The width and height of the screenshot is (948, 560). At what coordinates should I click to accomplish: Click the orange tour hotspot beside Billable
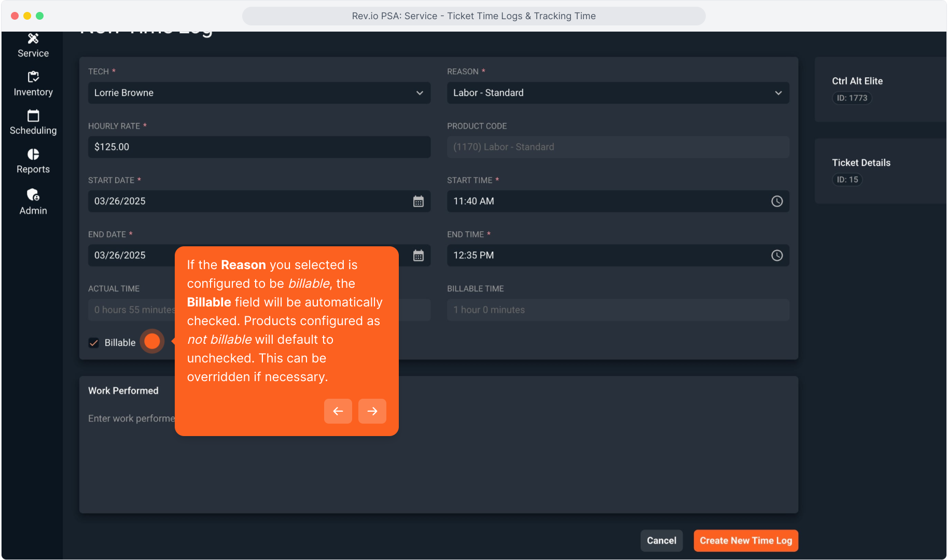[152, 341]
